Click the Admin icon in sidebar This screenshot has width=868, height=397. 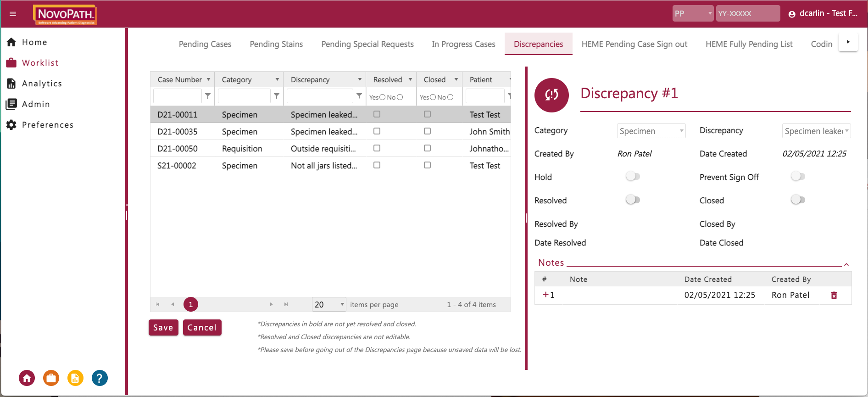click(x=11, y=104)
